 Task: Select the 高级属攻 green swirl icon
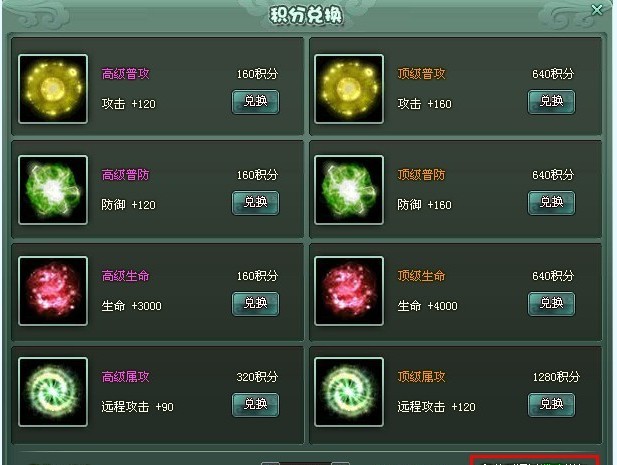[53, 392]
